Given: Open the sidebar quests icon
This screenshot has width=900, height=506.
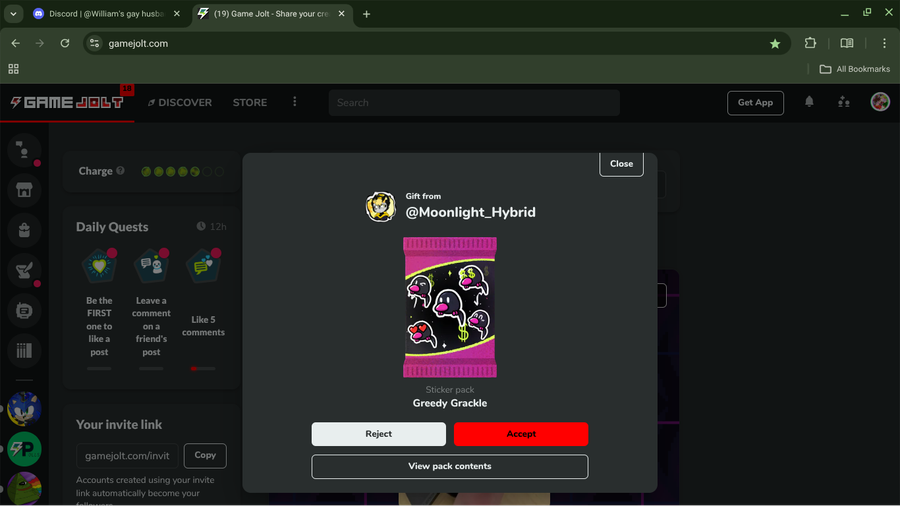Looking at the screenshot, I should click(24, 270).
